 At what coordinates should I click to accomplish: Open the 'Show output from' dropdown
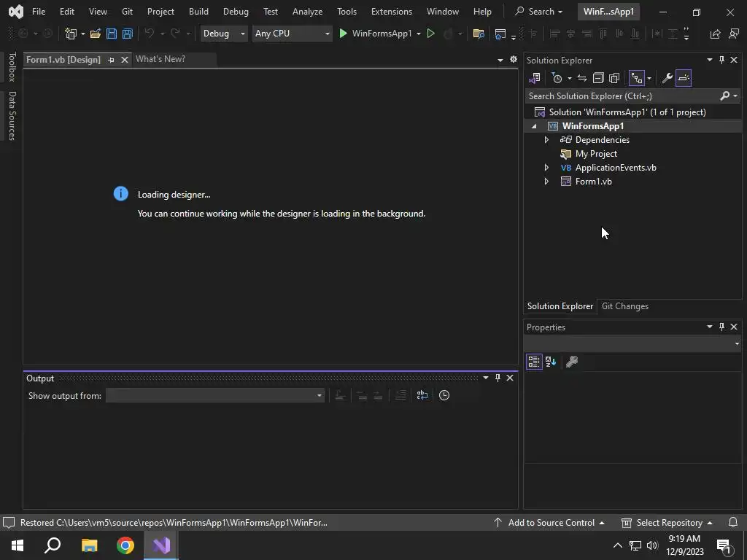coord(320,395)
